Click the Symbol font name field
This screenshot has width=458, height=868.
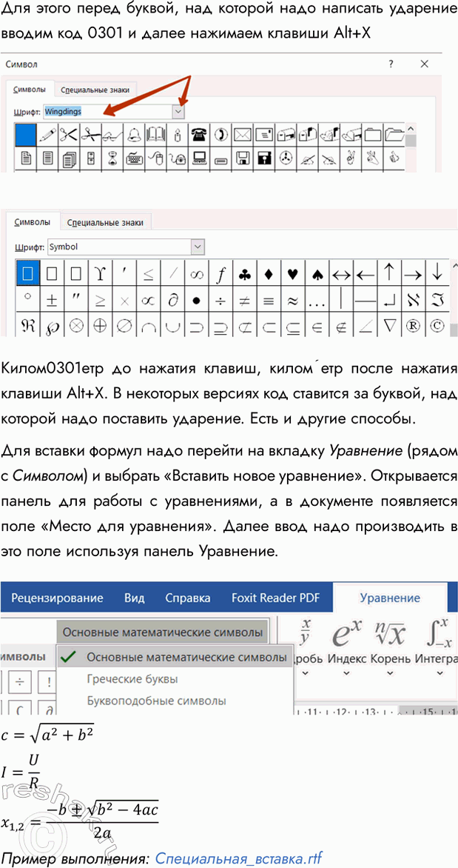pyautogui.click(x=119, y=247)
